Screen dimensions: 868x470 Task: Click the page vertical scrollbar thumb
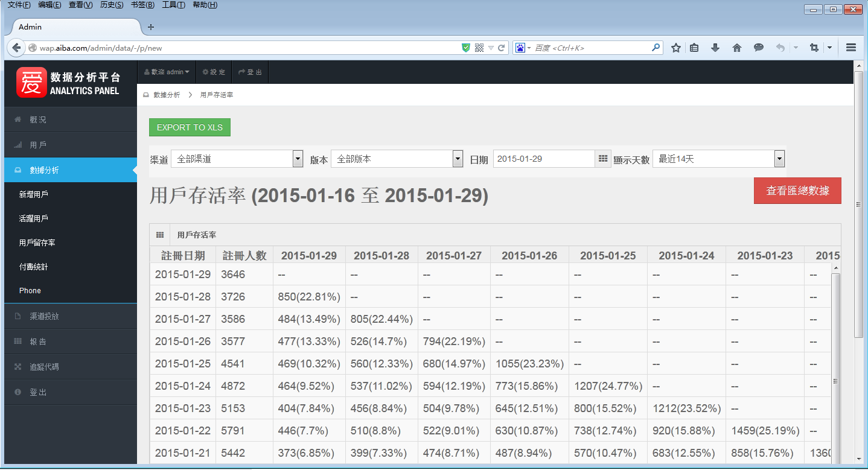tap(859, 204)
